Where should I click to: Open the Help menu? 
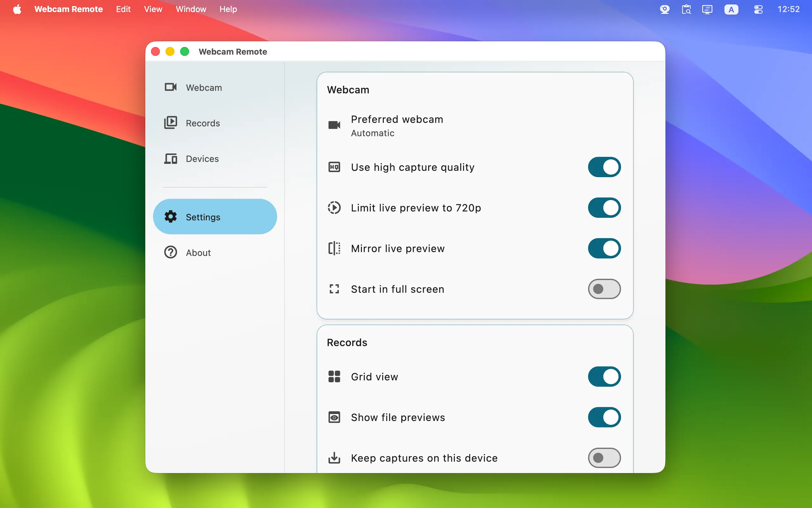pos(228,9)
